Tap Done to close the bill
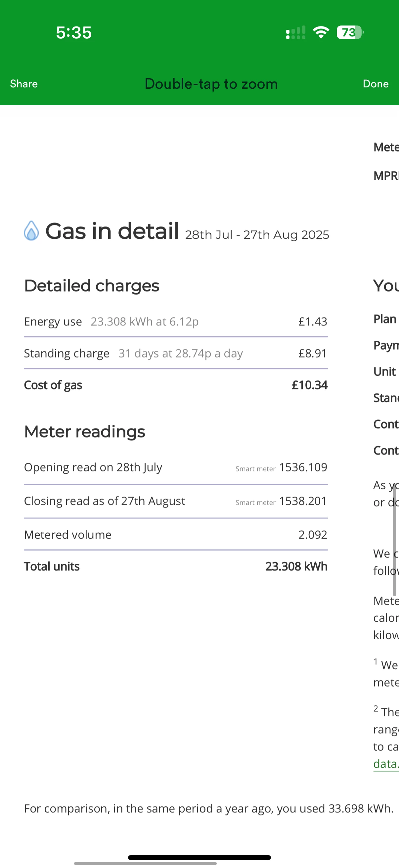Screen dimensions: 399x868 click(376, 83)
